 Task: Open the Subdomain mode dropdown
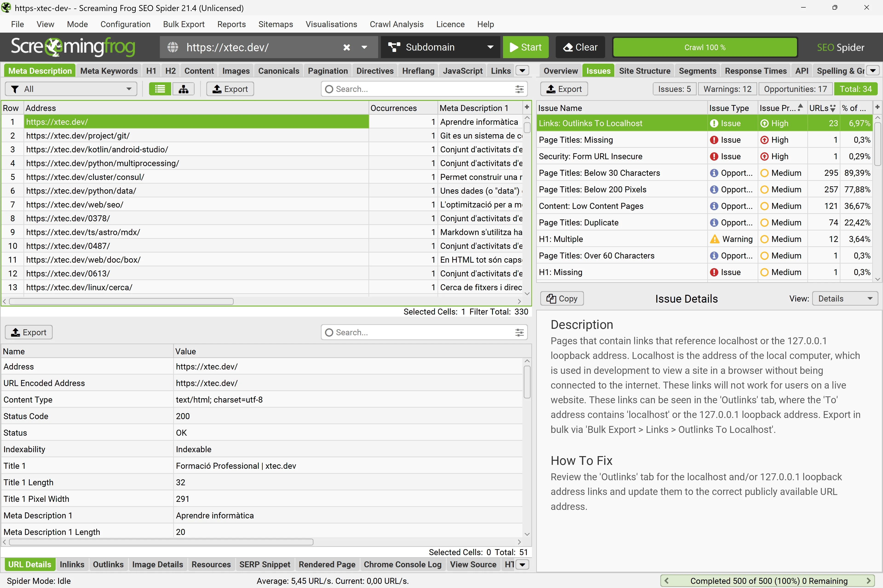click(440, 47)
